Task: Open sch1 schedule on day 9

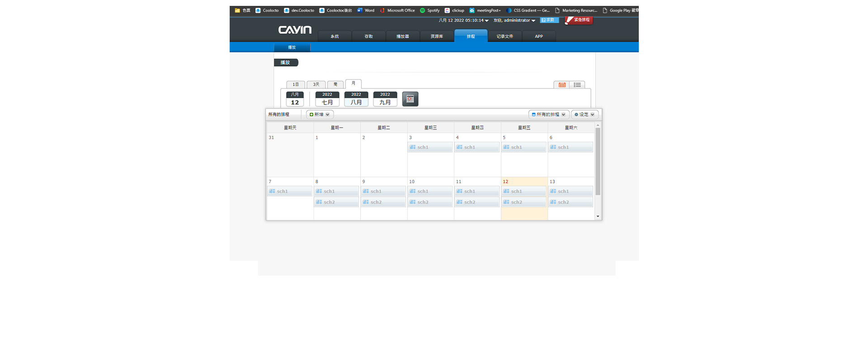Action: (x=383, y=191)
